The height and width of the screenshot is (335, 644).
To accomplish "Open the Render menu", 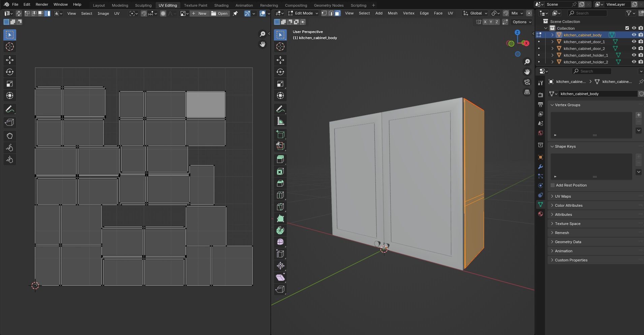I will pos(42,4).
